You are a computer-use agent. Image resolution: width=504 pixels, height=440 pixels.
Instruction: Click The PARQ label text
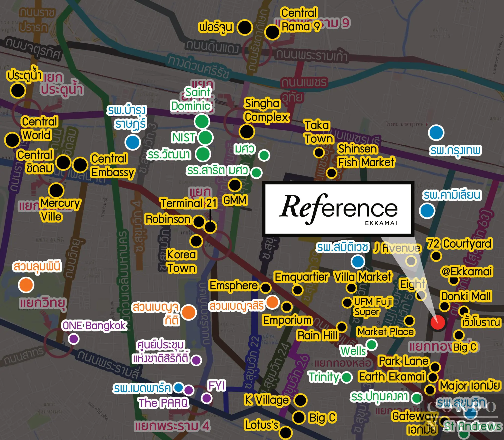coord(163,403)
